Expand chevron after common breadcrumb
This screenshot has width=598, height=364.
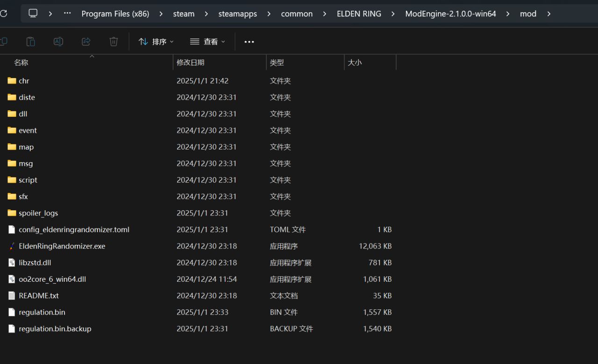click(325, 14)
